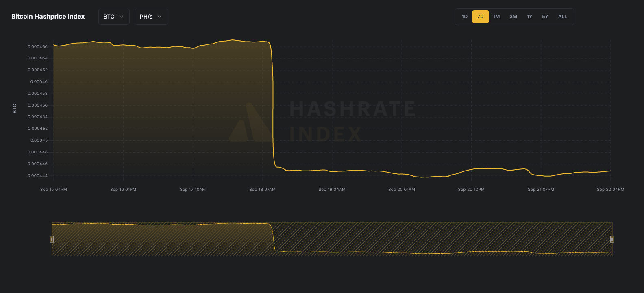The width and height of the screenshot is (644, 293).
Task: Click the Sep 16 01PM axis label
Action: tap(123, 190)
